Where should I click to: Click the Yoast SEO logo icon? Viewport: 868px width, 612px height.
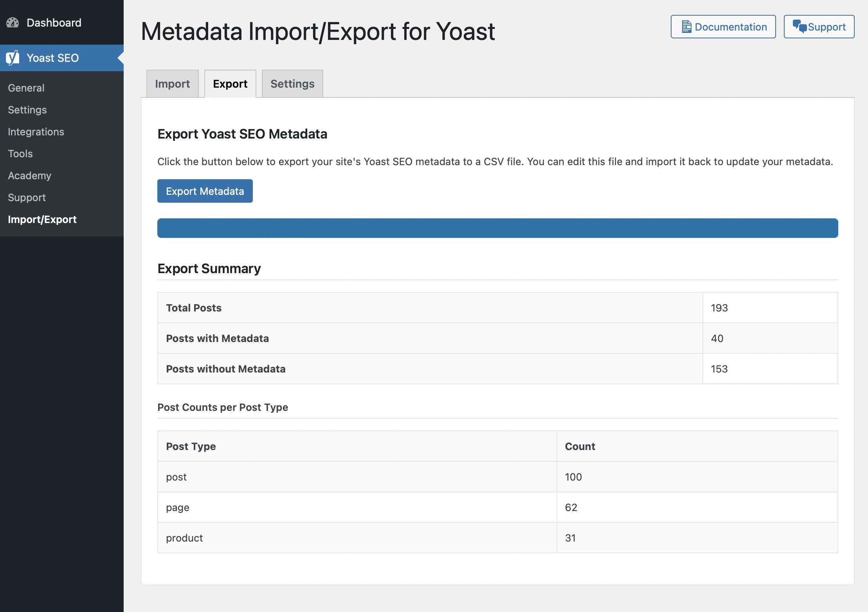[13, 58]
